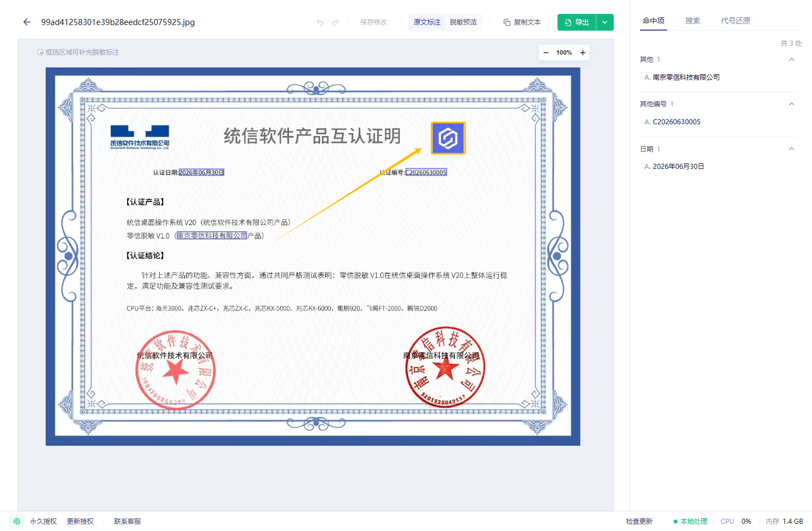Viewport: 812px width, 531px height.
Task: Redo the last annotation change
Action: (x=335, y=22)
